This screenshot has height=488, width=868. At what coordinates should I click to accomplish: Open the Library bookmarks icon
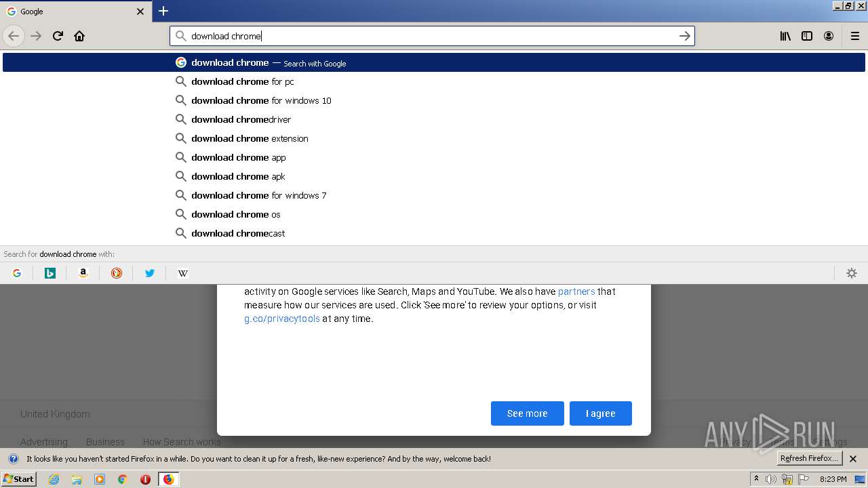(x=785, y=36)
